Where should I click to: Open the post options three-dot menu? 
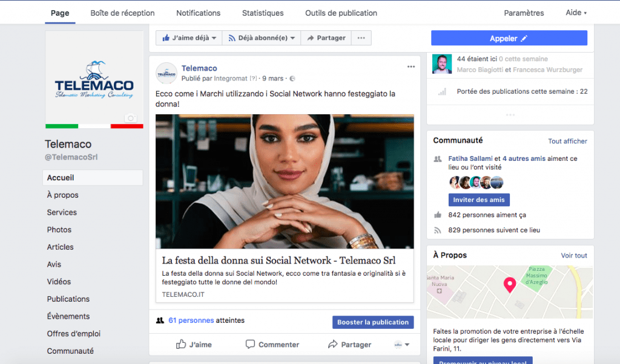click(411, 67)
